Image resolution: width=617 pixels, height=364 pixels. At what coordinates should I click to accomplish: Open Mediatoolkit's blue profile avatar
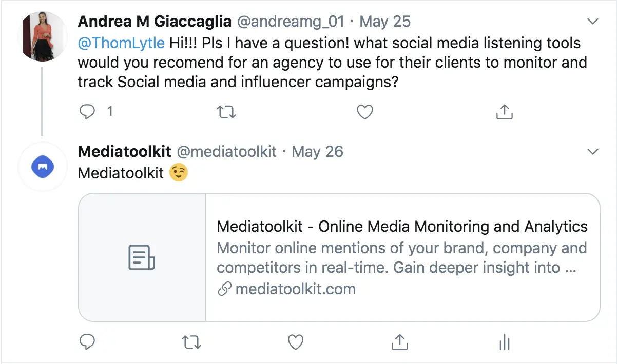(x=43, y=167)
